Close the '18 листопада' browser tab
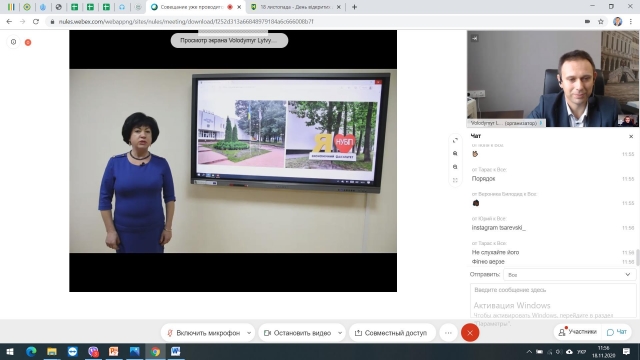 338,7
